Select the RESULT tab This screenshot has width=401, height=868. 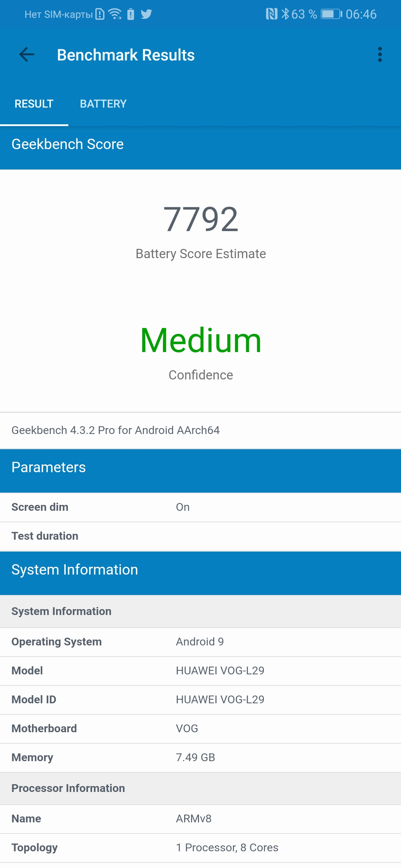tap(34, 104)
